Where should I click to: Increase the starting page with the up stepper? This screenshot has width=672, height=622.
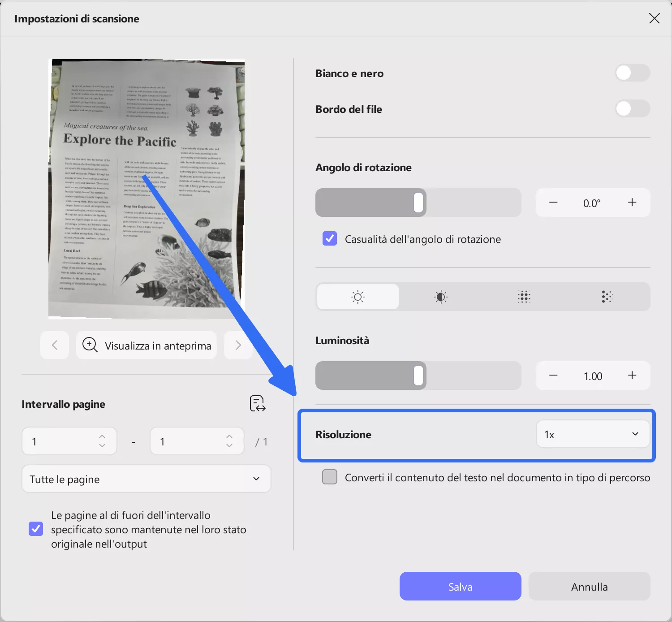(x=102, y=436)
